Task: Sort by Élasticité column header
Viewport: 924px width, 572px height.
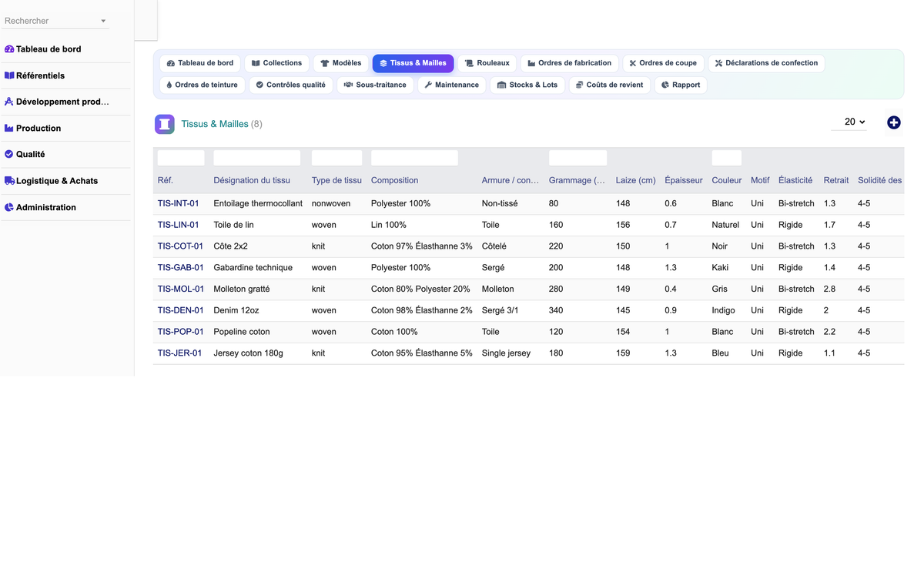Action: point(795,180)
